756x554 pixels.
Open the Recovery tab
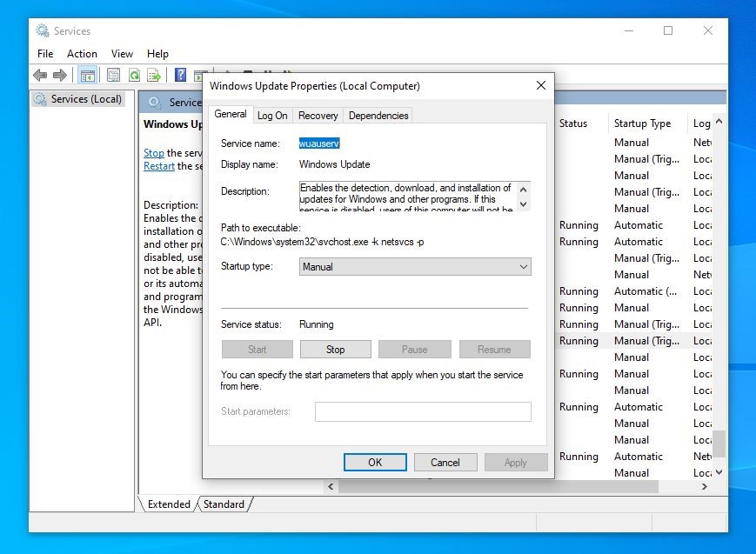point(318,116)
